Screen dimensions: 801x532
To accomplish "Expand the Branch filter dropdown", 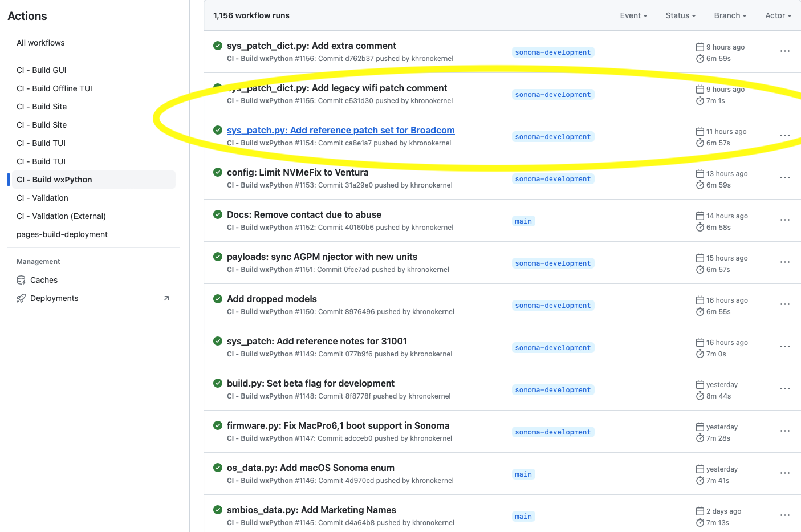I will [730, 15].
